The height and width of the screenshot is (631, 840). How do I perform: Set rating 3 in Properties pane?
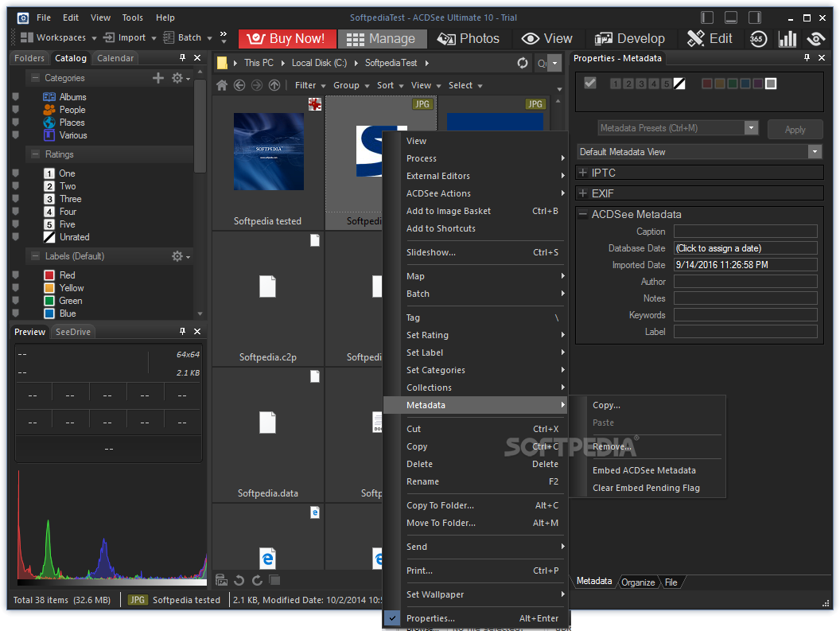tap(640, 84)
